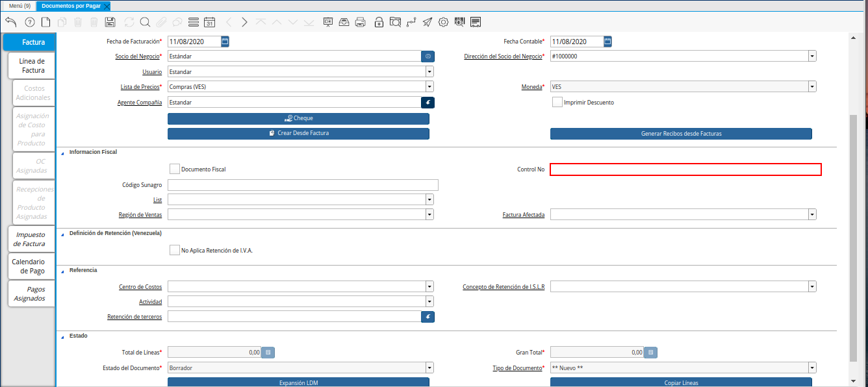Image resolution: width=868 pixels, height=387 pixels.
Task: Open the List field dropdown
Action: pyautogui.click(x=429, y=199)
